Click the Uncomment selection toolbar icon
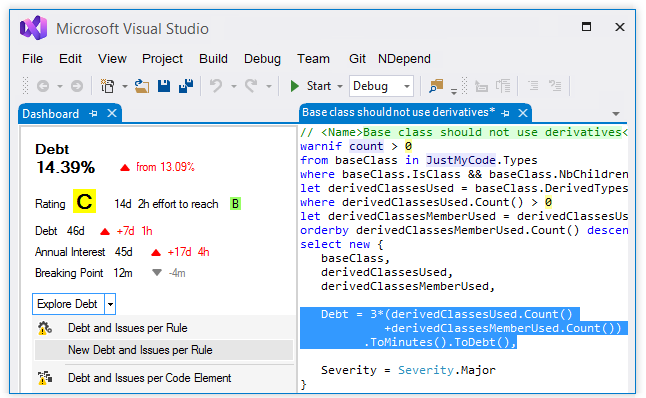 pos(503,86)
